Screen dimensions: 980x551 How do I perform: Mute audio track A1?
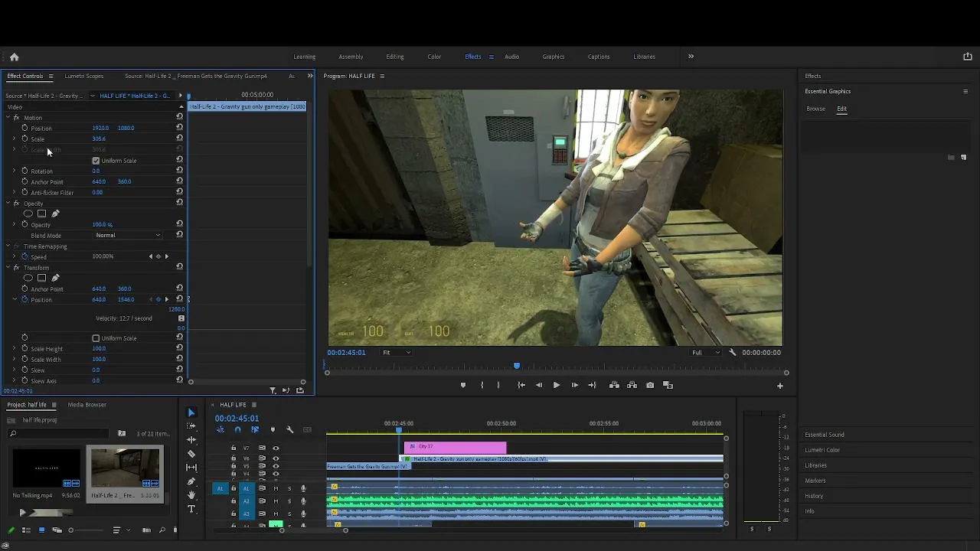click(276, 488)
